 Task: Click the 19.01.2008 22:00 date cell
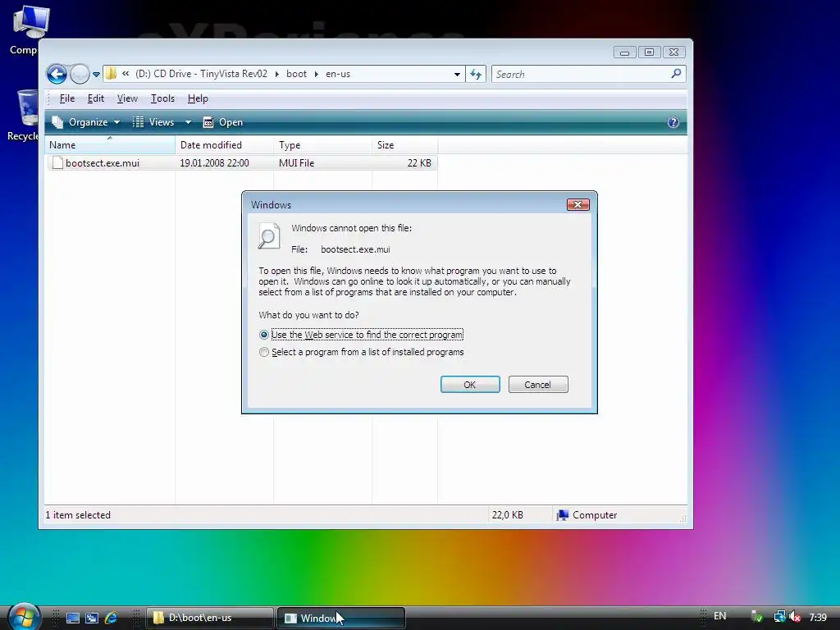pyautogui.click(x=214, y=163)
